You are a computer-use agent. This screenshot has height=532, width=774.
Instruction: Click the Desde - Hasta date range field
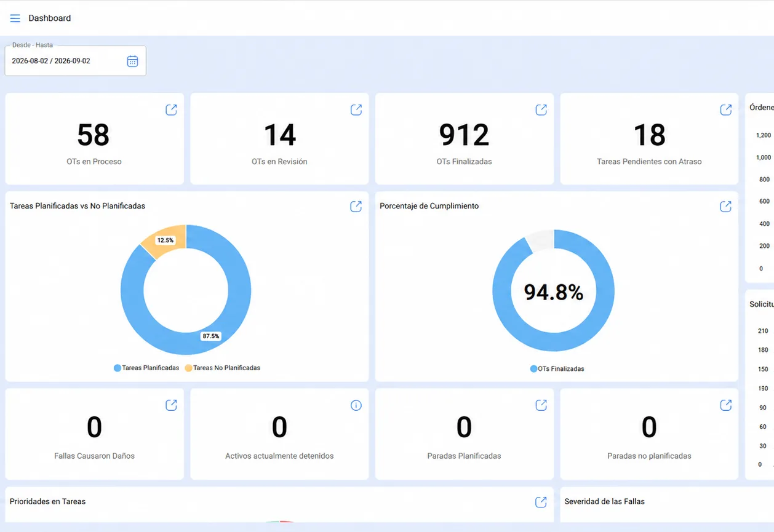[76, 61]
